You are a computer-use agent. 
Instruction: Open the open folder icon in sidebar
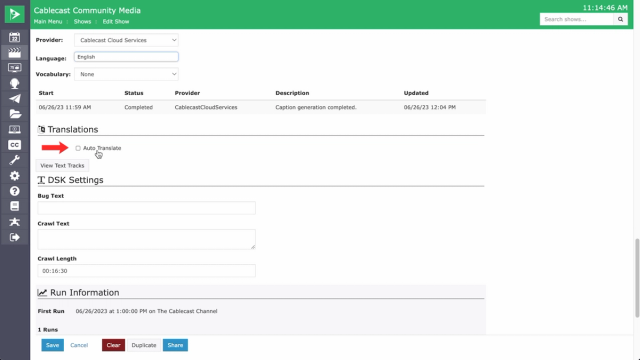15,114
